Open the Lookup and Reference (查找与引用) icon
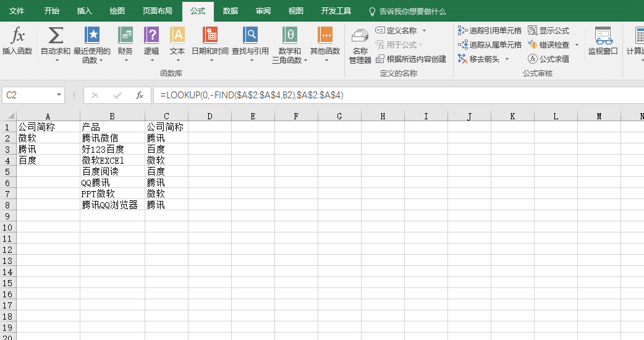The height and width of the screenshot is (340, 644). pos(250,37)
